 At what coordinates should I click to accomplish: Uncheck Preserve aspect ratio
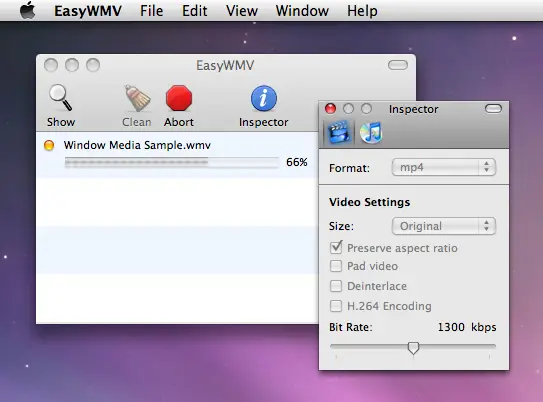[336, 247]
